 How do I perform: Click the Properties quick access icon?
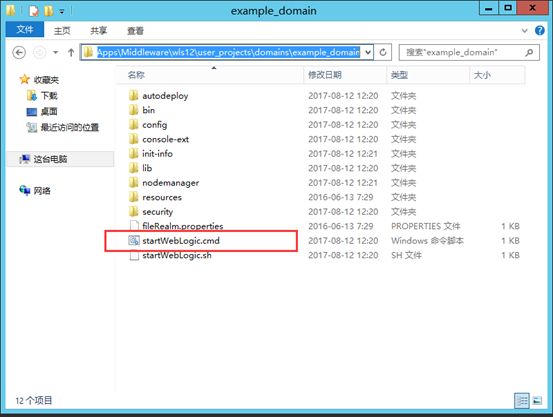coord(34,11)
